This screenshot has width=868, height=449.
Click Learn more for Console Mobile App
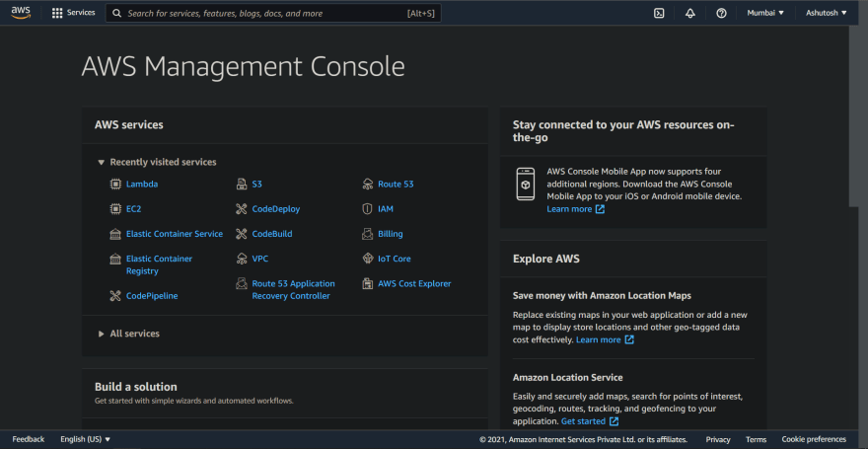[x=569, y=209]
